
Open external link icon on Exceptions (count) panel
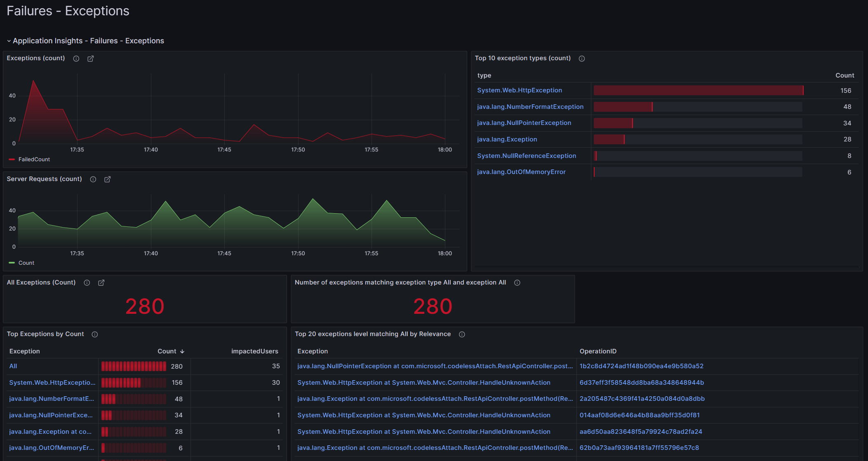(x=91, y=59)
